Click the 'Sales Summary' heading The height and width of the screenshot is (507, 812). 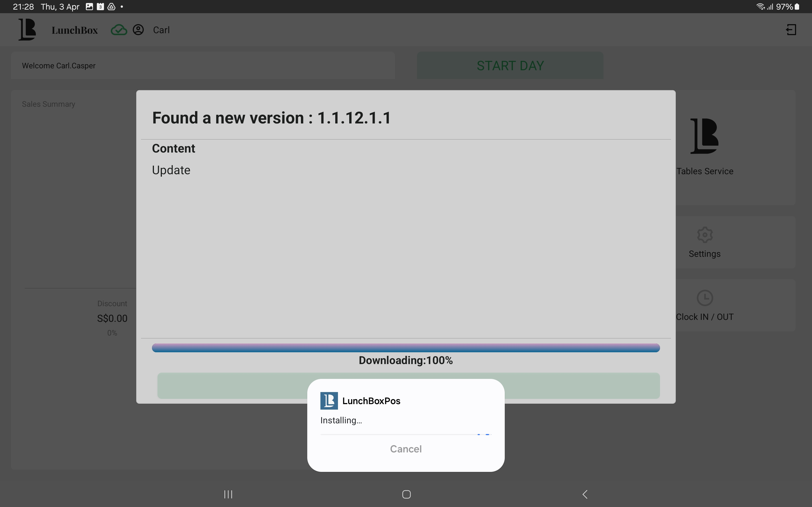[49, 104]
